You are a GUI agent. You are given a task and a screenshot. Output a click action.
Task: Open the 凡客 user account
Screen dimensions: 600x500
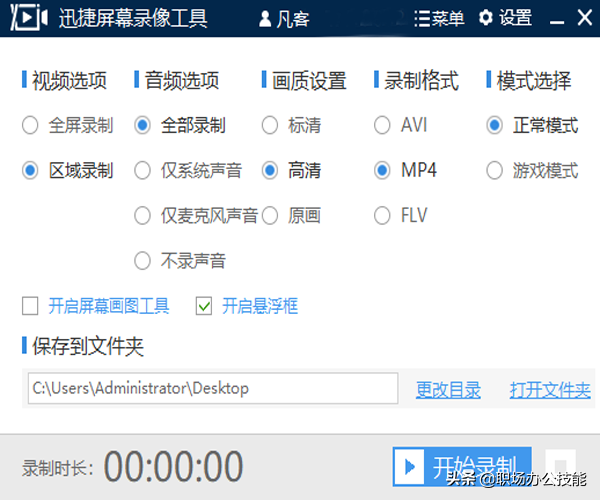point(284,18)
